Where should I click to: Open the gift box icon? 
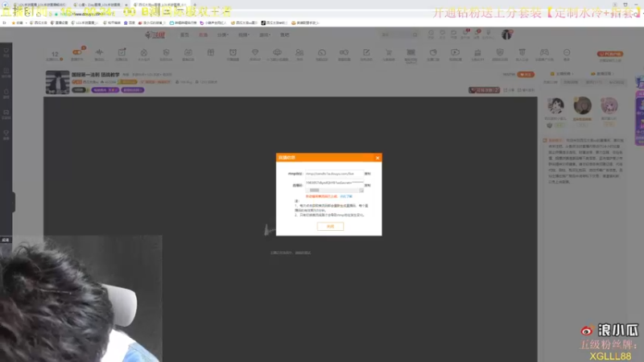click(x=211, y=52)
